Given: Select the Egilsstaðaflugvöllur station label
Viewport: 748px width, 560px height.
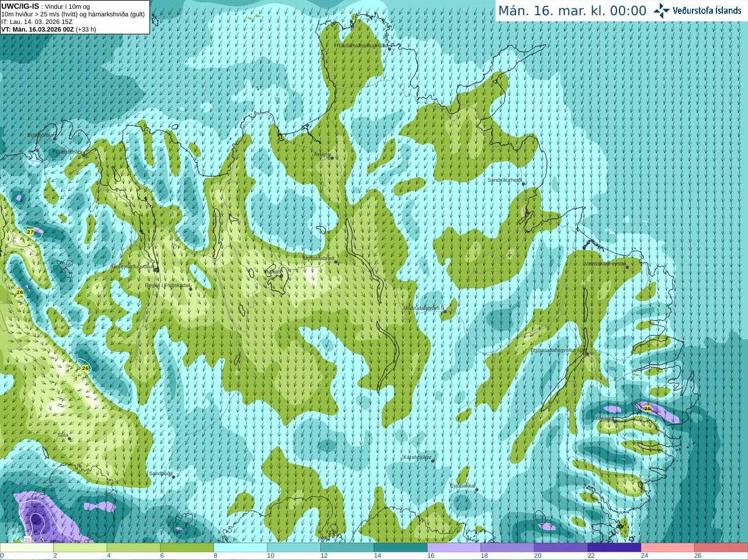Looking at the screenshot, I should click(x=557, y=350).
